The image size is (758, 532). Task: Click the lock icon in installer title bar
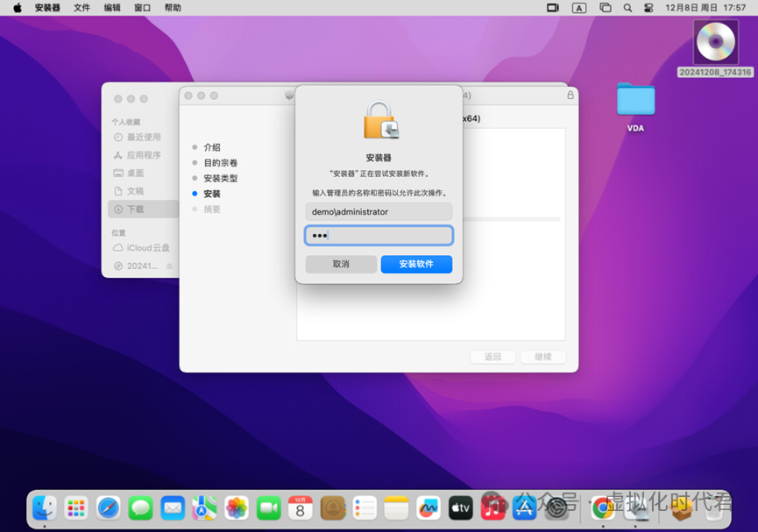click(x=570, y=96)
